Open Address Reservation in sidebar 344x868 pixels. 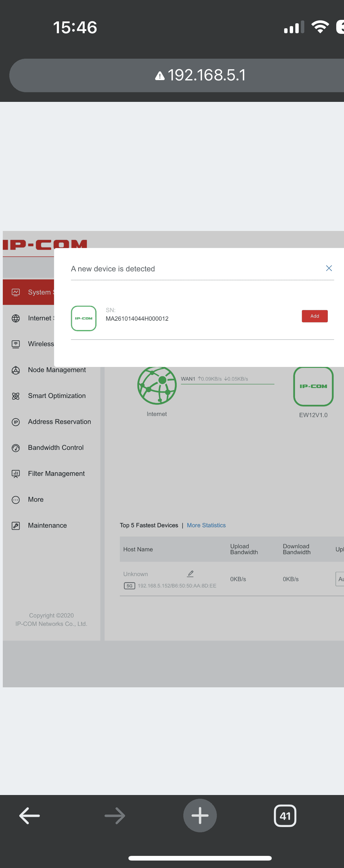tap(51, 422)
